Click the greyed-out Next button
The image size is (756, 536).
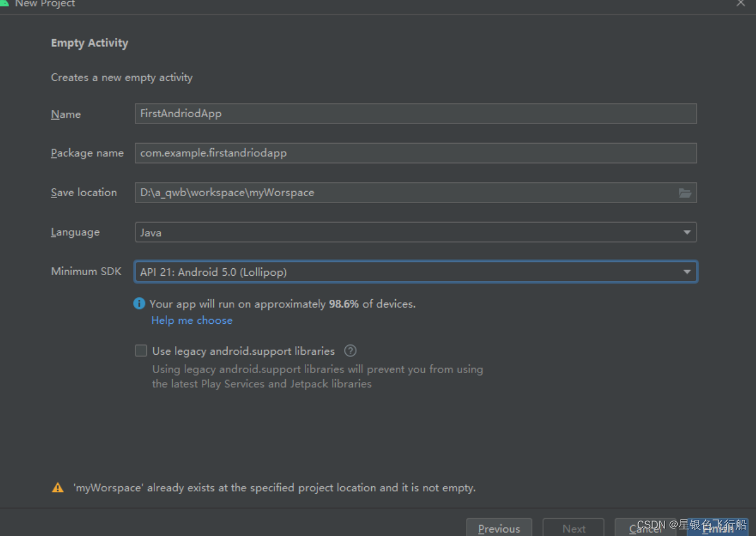574,528
